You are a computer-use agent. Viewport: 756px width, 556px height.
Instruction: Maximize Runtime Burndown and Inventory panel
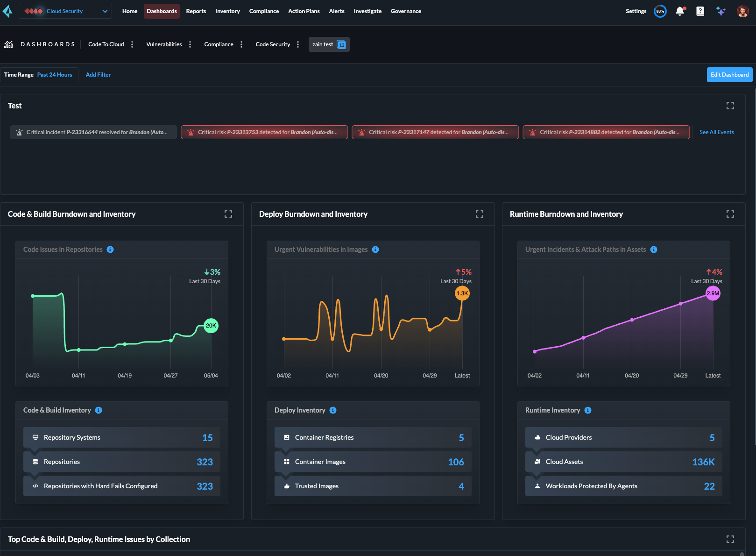point(730,214)
